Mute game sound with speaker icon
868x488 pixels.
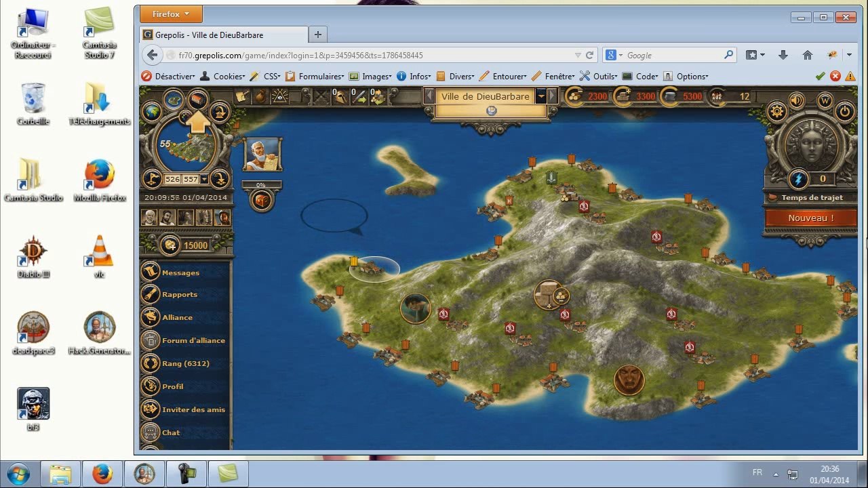tap(796, 100)
